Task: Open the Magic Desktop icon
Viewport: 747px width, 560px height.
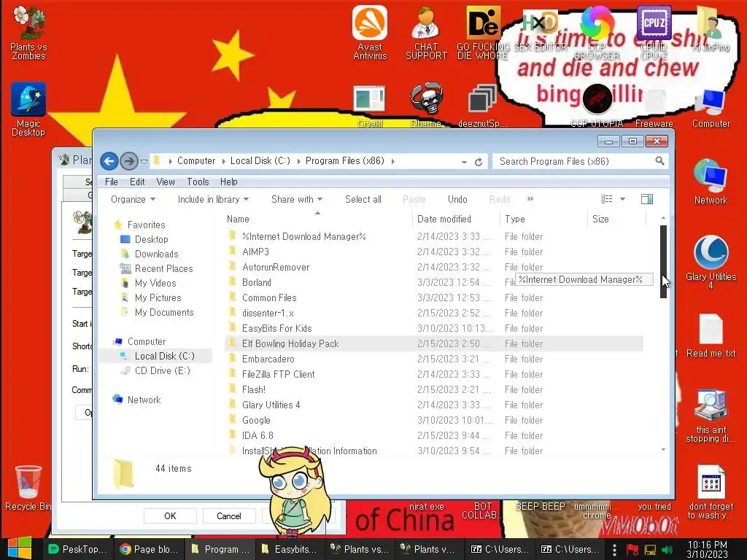Action: point(28,109)
